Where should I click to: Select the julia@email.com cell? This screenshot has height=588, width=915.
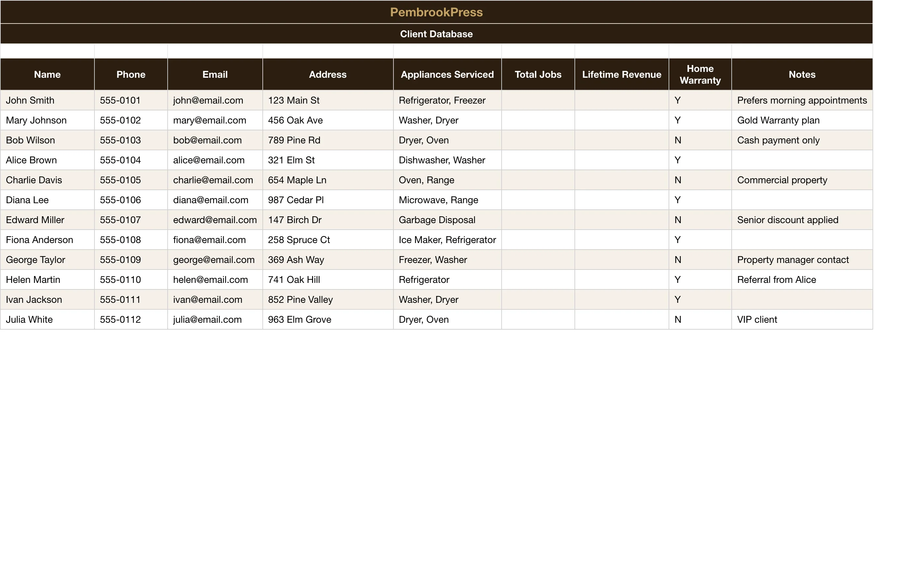click(215, 319)
